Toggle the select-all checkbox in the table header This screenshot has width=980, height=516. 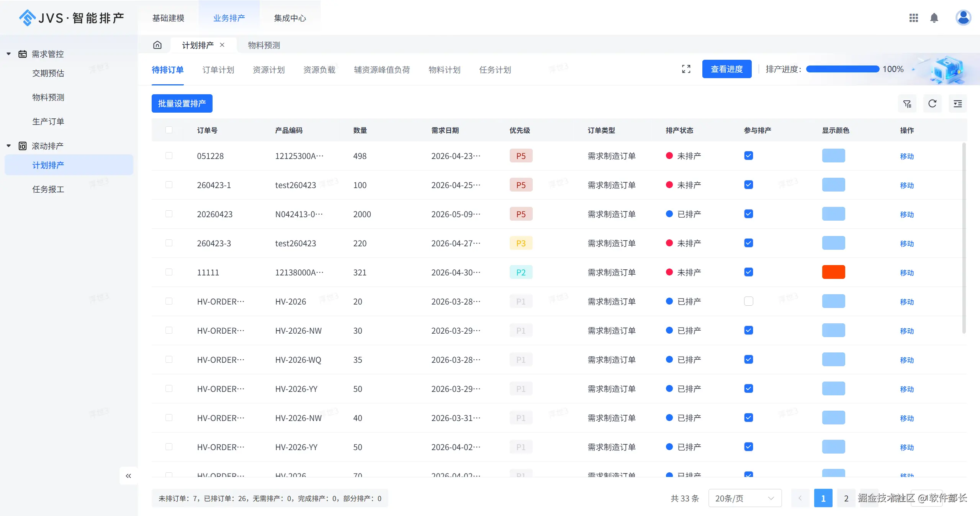tap(169, 130)
